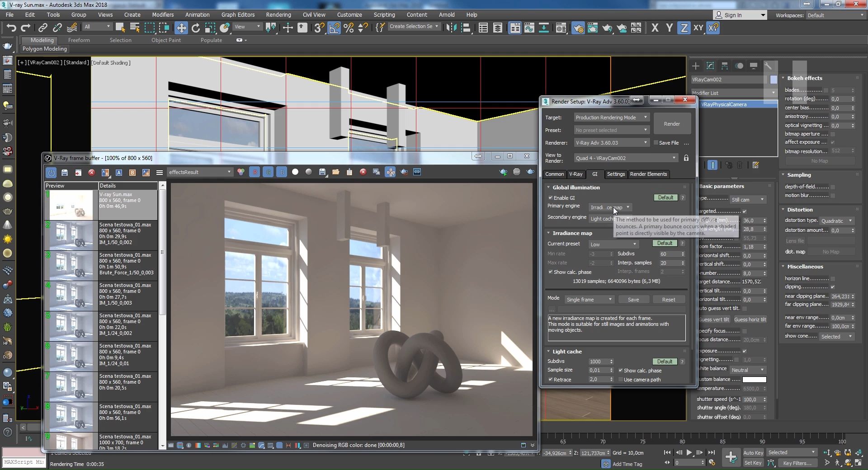This screenshot has width=868, height=470.
Task: Toggle Retrace checkbox in Light cache
Action: 551,380
